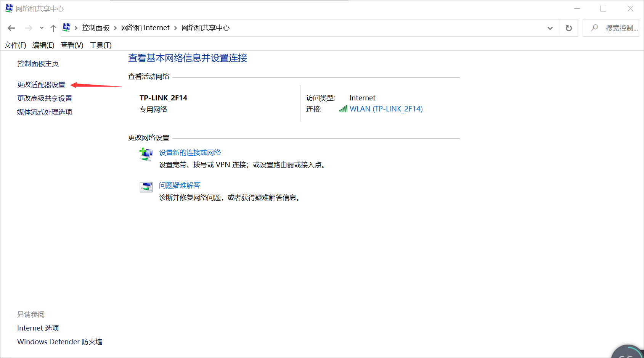
Task: Click the troubleshoot problems icon
Action: (x=146, y=187)
